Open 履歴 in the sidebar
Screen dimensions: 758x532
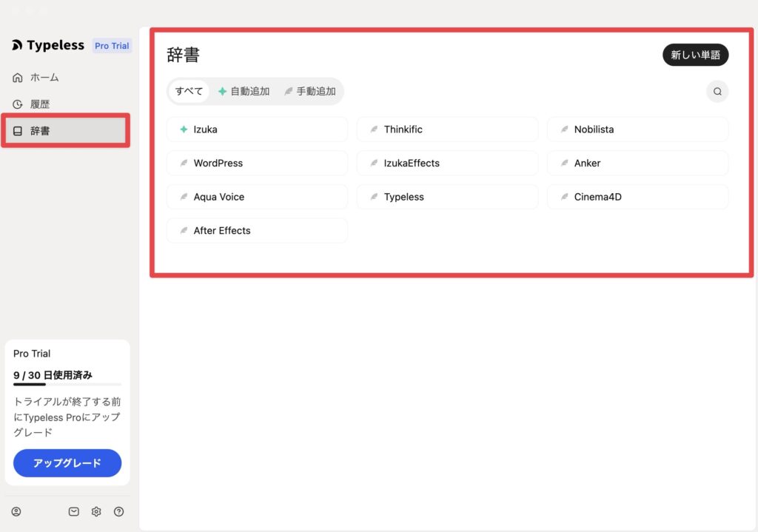click(40, 104)
